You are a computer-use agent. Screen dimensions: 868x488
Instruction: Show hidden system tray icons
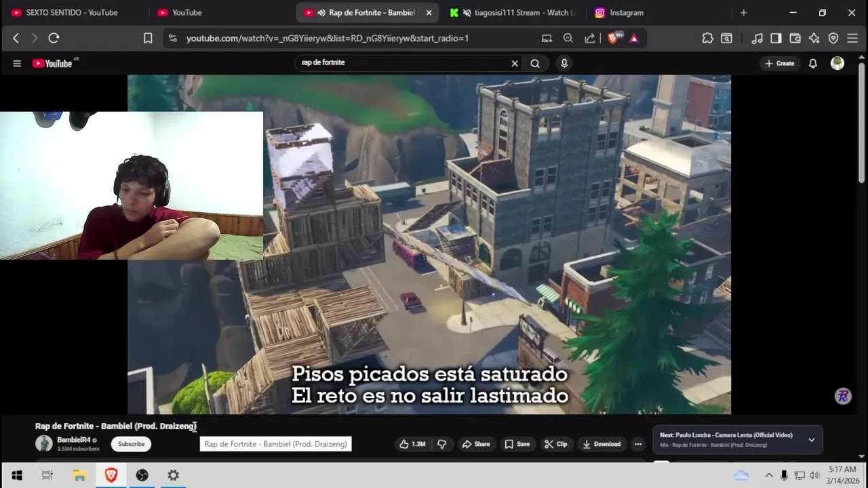768,475
